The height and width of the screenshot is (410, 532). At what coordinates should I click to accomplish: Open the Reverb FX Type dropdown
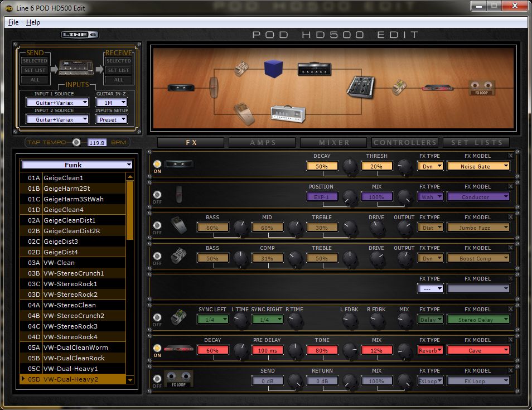[x=430, y=350]
